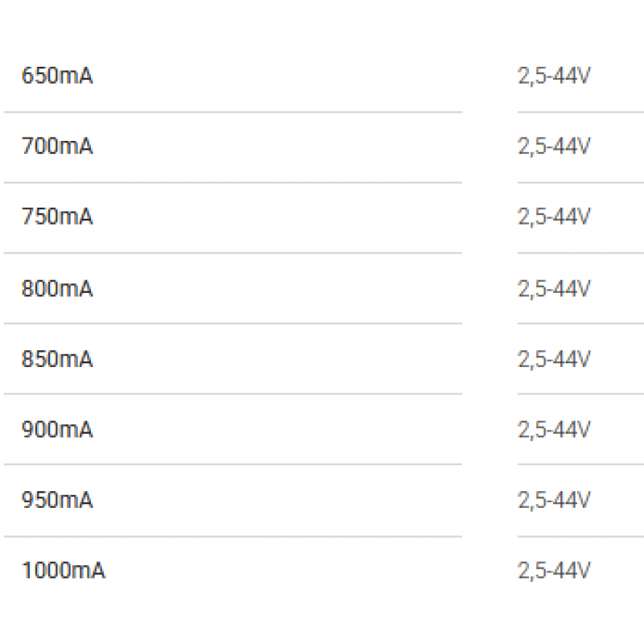Click the 850mA current label
644x644 pixels.
[57, 359]
